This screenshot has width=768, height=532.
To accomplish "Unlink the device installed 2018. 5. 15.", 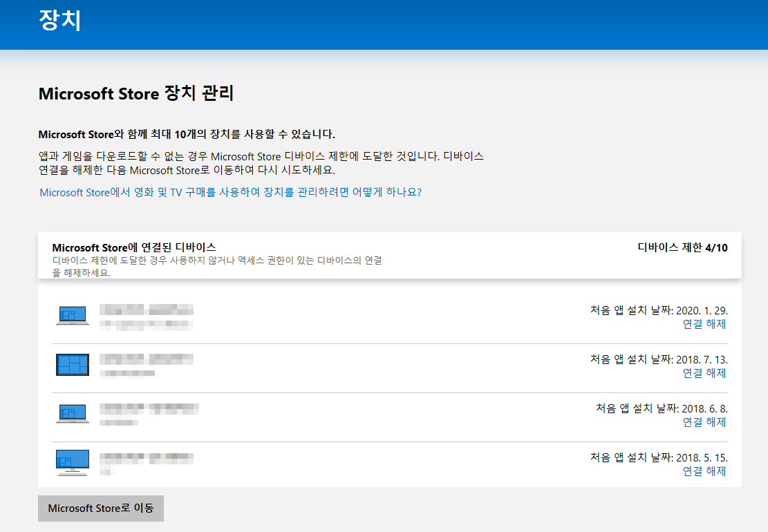I will [x=704, y=471].
